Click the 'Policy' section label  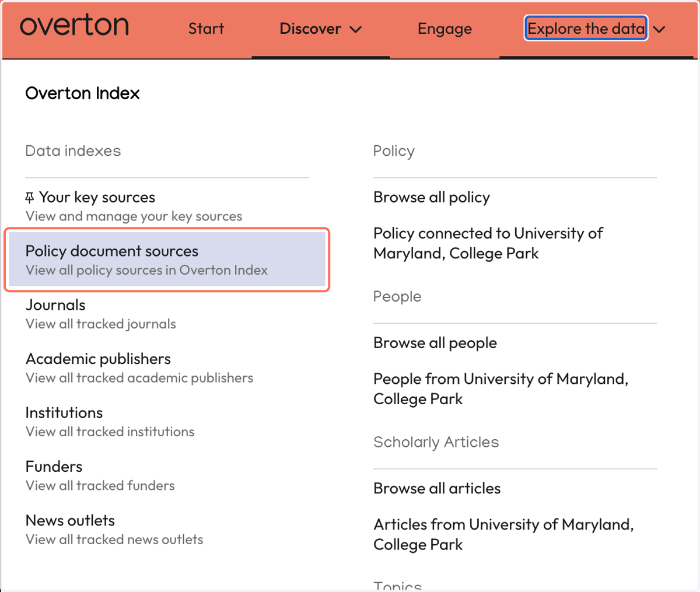click(x=394, y=151)
